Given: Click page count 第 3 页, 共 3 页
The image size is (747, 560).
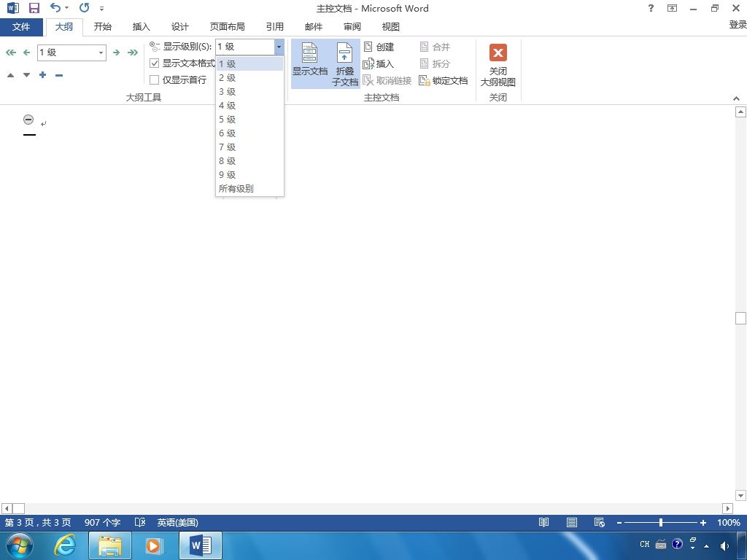Looking at the screenshot, I should pyautogui.click(x=38, y=522).
